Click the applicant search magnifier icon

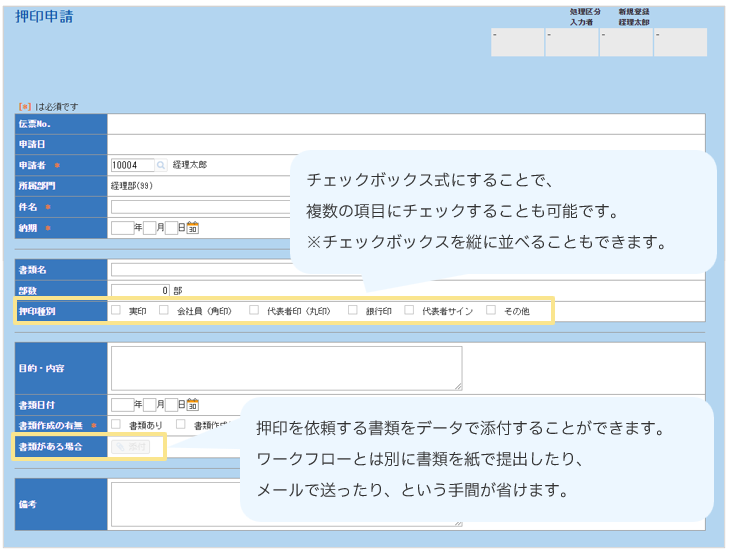coord(162,165)
